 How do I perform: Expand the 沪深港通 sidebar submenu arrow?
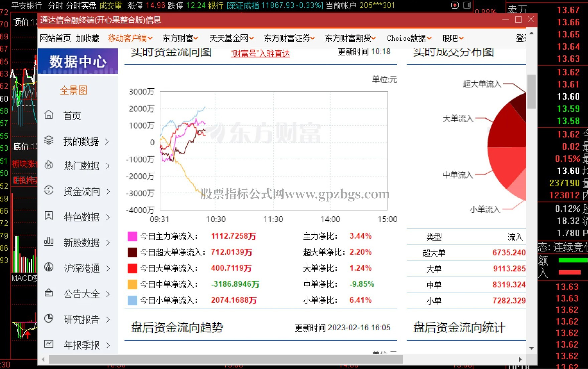tap(108, 268)
